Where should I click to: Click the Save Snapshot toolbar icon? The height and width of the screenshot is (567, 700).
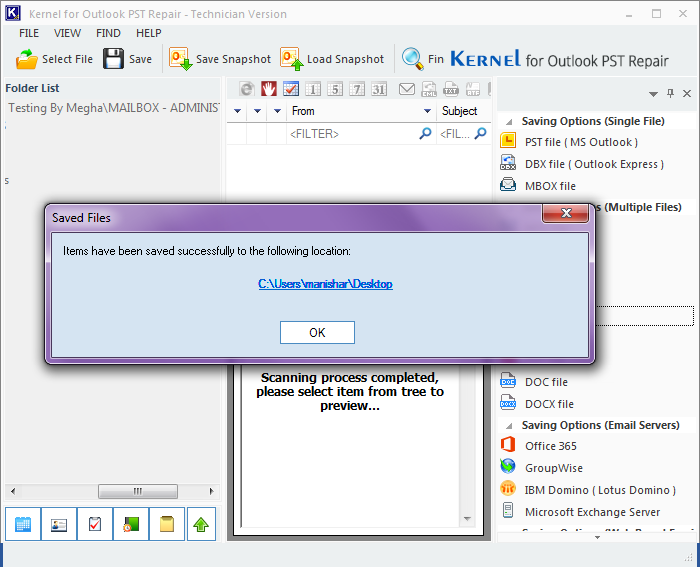point(180,59)
